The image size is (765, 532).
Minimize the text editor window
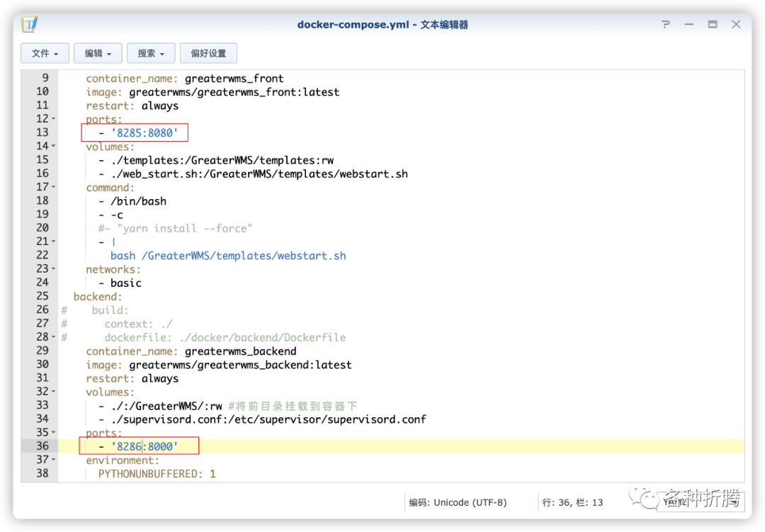tap(689, 24)
